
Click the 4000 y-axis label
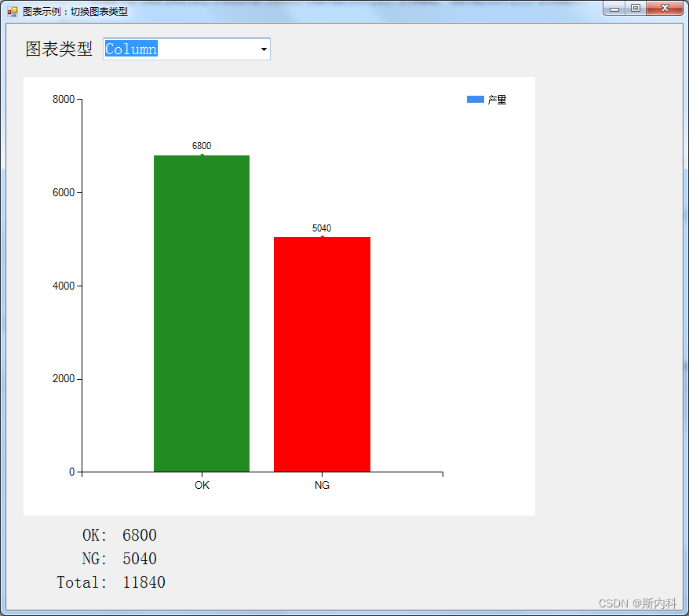click(64, 286)
